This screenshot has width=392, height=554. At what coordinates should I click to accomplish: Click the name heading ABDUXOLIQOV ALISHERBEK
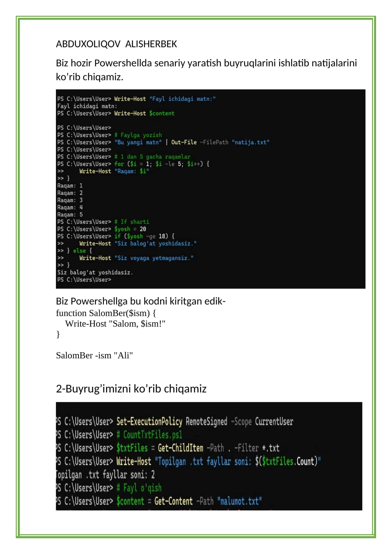[x=116, y=44]
